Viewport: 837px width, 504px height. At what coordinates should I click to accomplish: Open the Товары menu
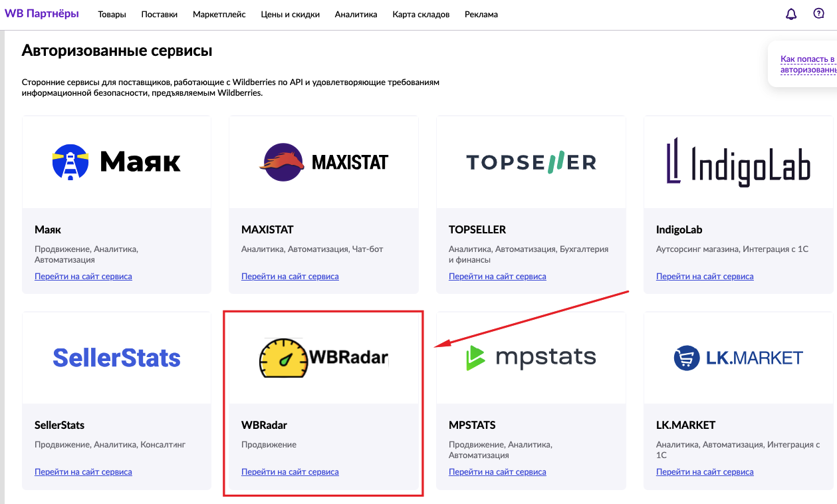pyautogui.click(x=112, y=15)
